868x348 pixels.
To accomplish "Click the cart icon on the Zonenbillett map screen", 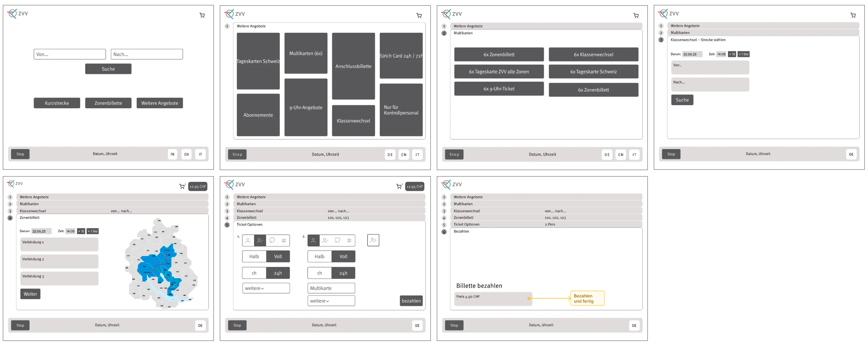I will click(x=182, y=187).
